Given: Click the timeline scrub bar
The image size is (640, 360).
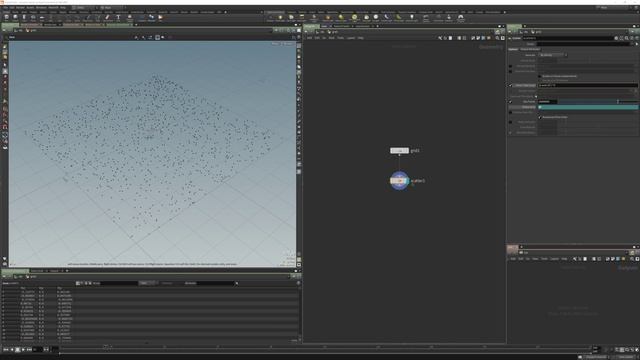Looking at the screenshot, I should (325, 348).
